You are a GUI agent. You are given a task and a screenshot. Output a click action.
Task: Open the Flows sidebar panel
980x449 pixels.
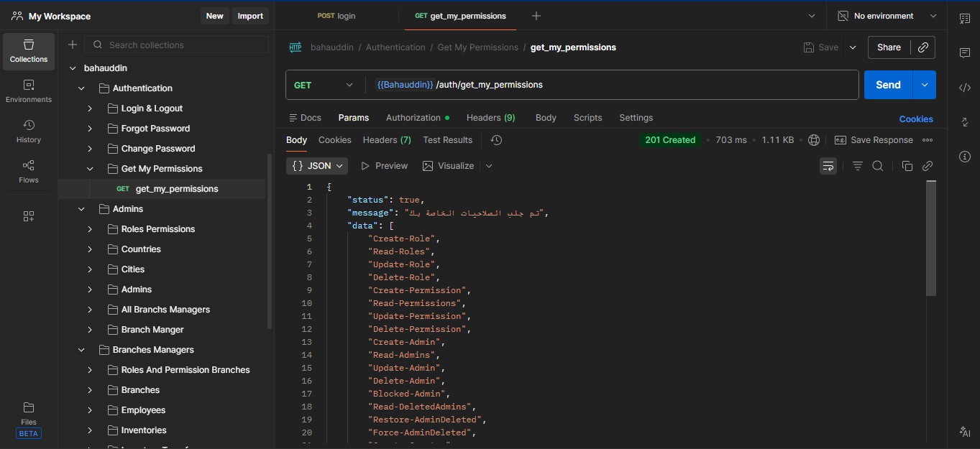(x=29, y=172)
